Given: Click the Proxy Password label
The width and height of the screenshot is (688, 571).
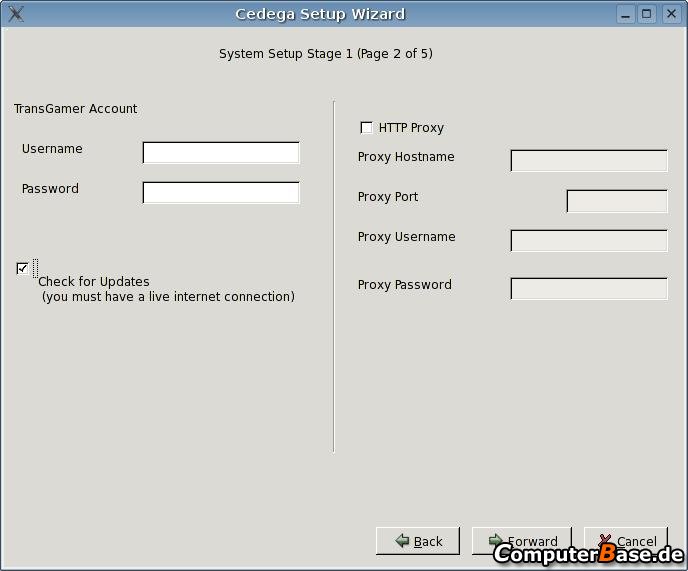Looking at the screenshot, I should tap(405, 284).
